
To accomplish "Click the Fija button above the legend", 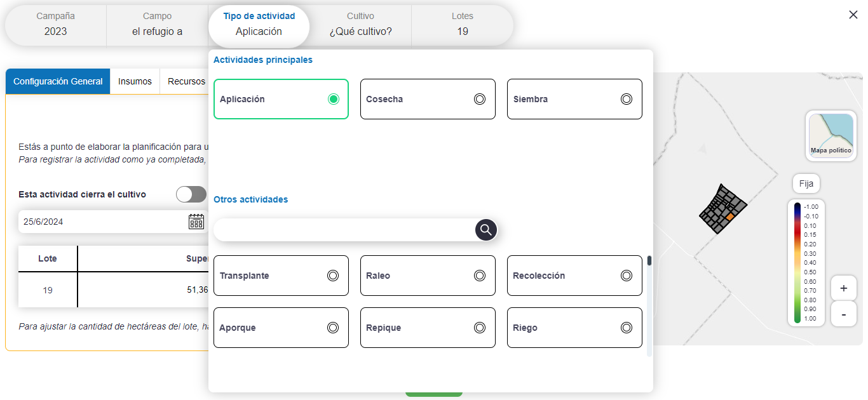I will point(806,183).
